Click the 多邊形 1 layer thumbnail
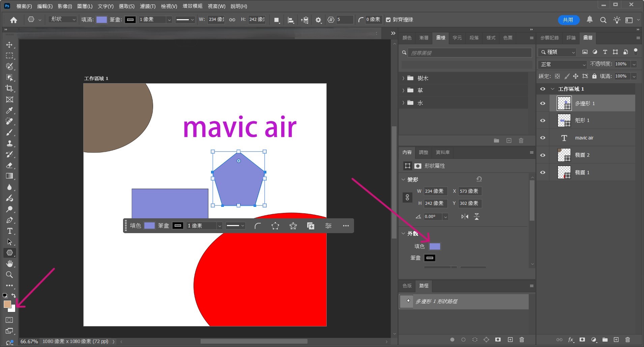The width and height of the screenshot is (644, 347). pyautogui.click(x=564, y=103)
